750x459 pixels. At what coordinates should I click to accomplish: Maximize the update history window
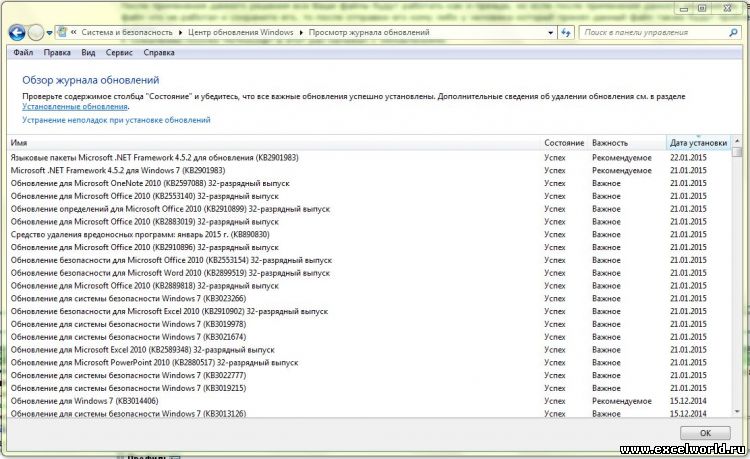pos(702,9)
